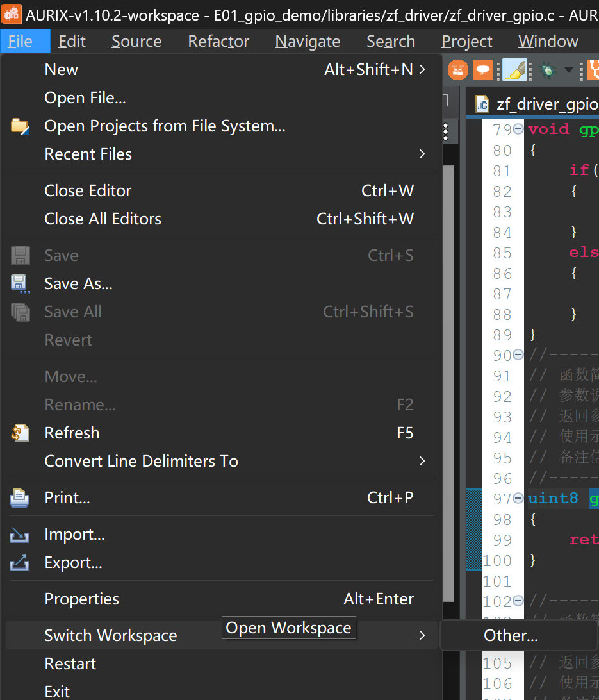Image resolution: width=599 pixels, height=700 pixels.
Task: Click the three-dot view menu icon
Action: (x=446, y=132)
